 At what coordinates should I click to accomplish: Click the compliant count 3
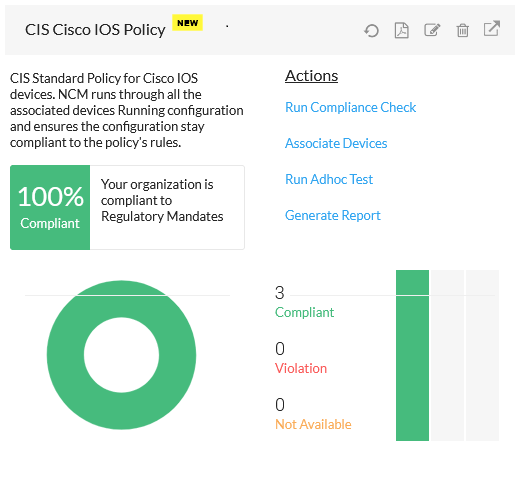click(280, 293)
